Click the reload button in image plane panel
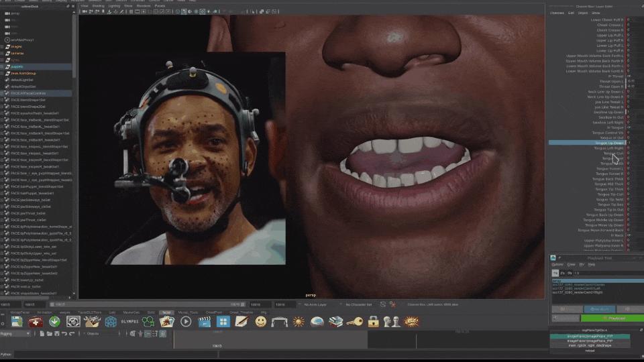 pos(590,351)
